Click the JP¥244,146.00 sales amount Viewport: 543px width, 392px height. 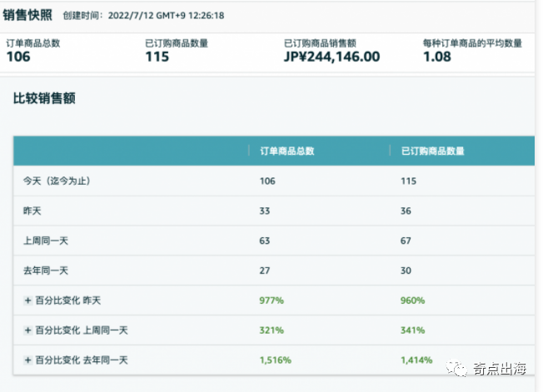[331, 57]
